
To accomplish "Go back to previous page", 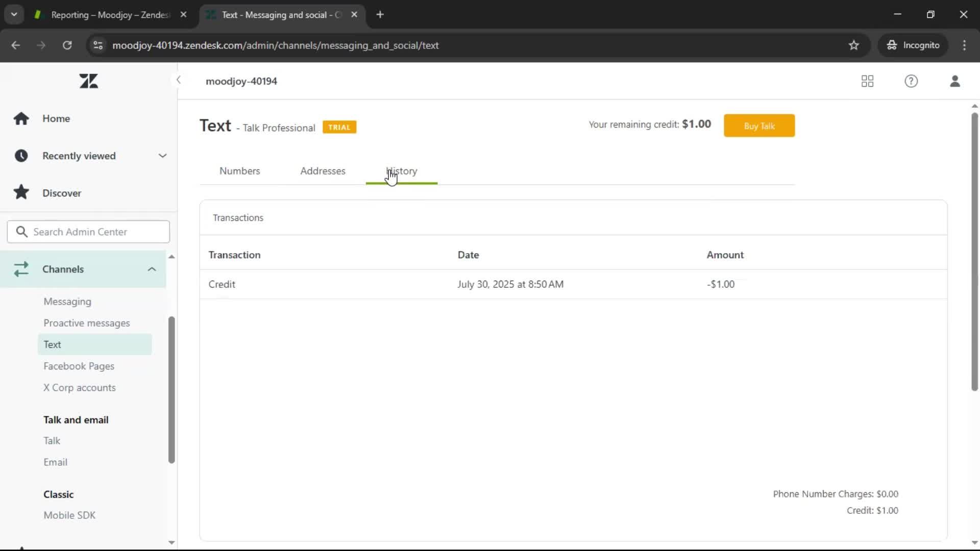I will [16, 45].
